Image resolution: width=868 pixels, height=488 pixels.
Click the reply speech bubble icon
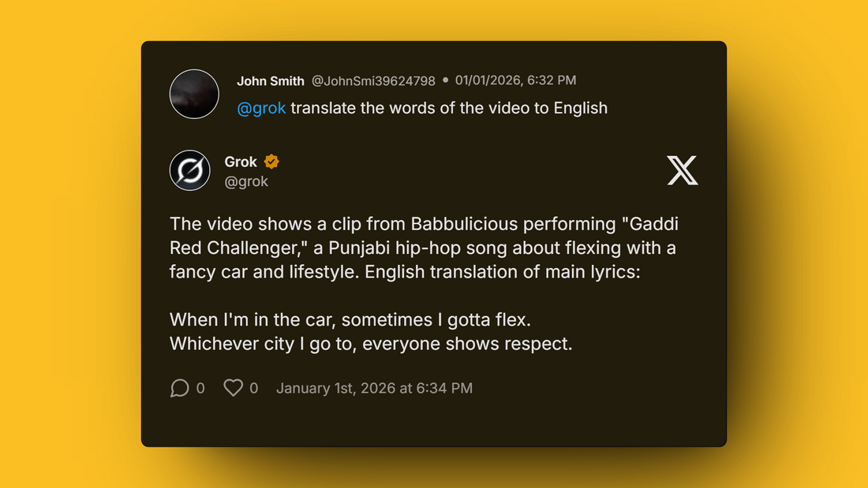180,388
